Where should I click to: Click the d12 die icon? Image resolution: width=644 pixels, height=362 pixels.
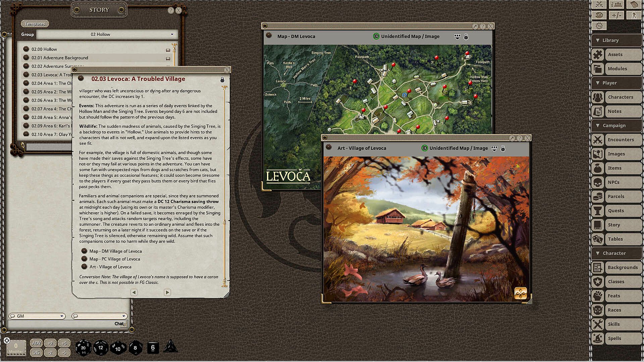(100, 348)
